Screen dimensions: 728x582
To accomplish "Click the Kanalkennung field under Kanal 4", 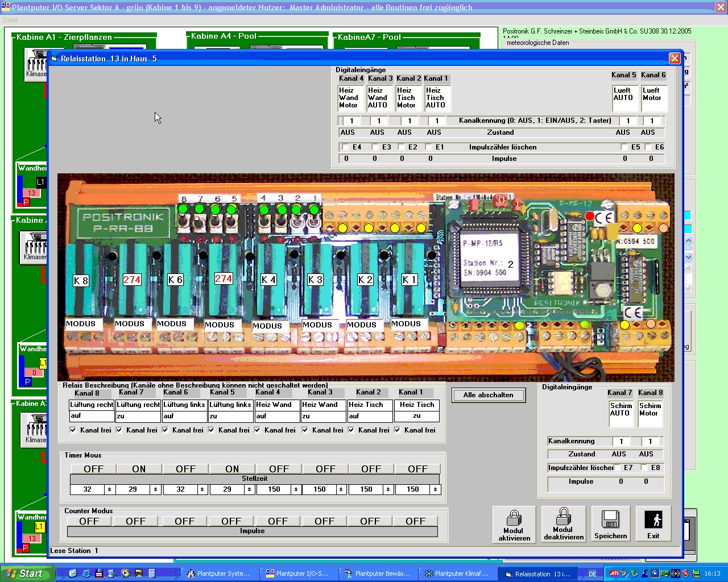I will (x=351, y=120).
